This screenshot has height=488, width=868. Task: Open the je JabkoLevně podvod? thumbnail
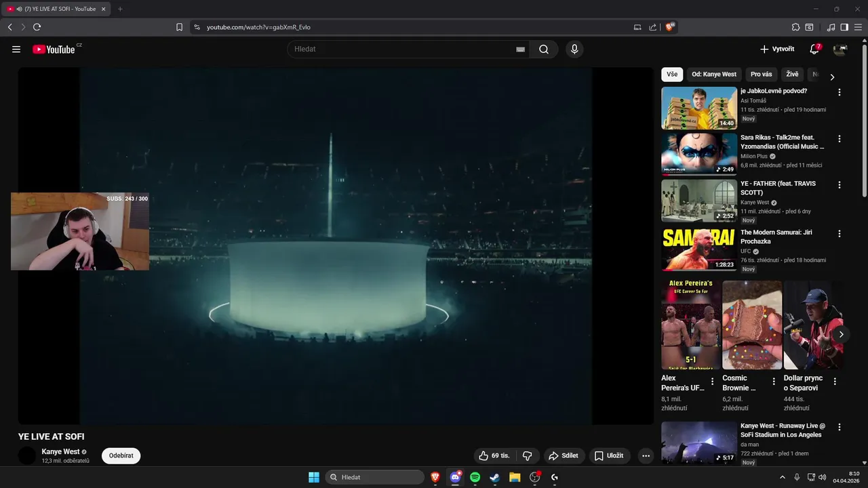pyautogui.click(x=699, y=108)
